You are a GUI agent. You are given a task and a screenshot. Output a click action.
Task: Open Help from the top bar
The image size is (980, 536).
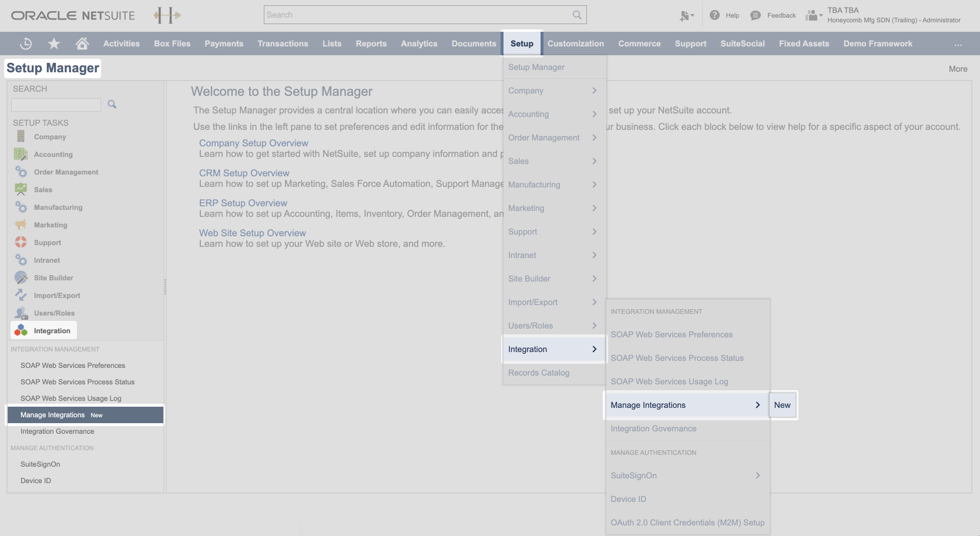[724, 15]
